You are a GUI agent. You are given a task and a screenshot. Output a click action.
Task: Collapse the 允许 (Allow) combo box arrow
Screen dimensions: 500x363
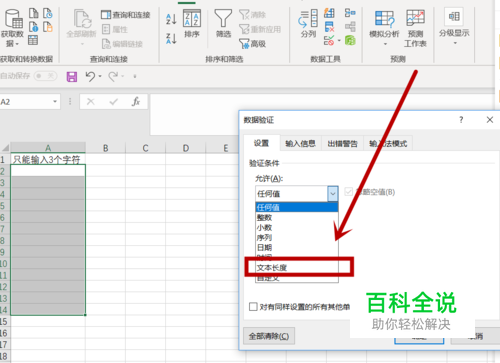(333, 193)
